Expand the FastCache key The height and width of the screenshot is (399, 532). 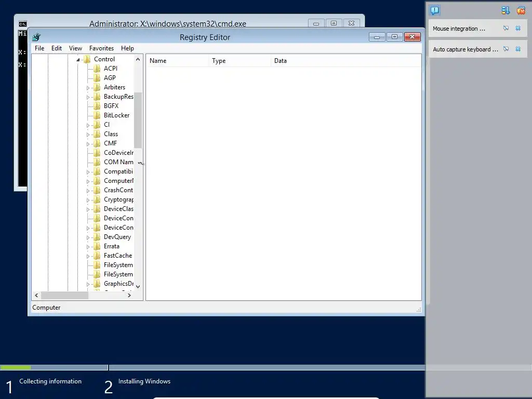88,256
